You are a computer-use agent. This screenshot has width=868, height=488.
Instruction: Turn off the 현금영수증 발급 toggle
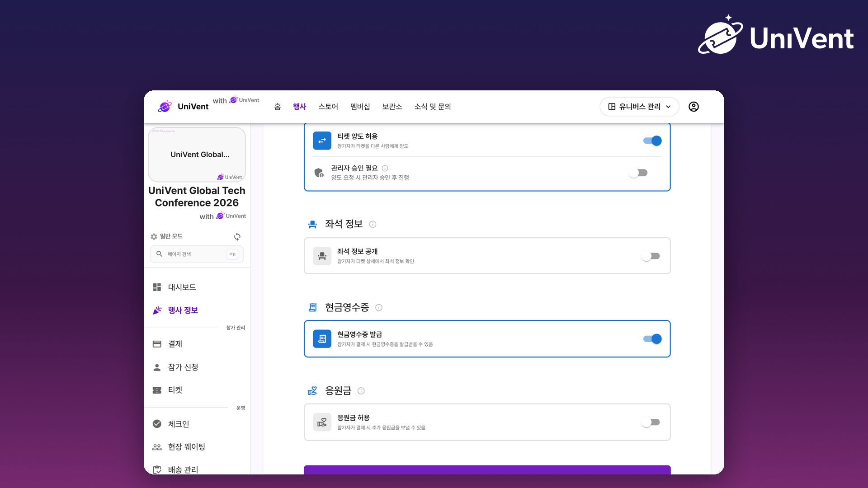click(x=652, y=339)
